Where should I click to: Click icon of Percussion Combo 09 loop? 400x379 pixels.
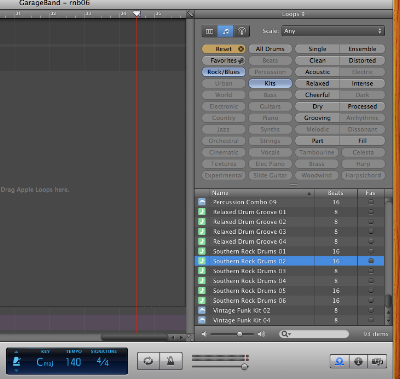coord(202,202)
